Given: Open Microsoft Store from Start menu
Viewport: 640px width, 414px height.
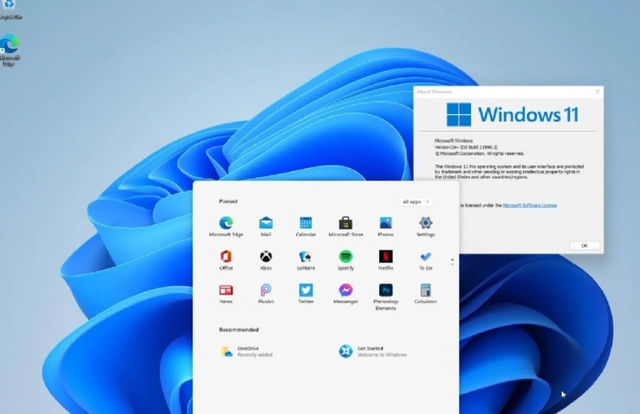Looking at the screenshot, I should tap(345, 224).
